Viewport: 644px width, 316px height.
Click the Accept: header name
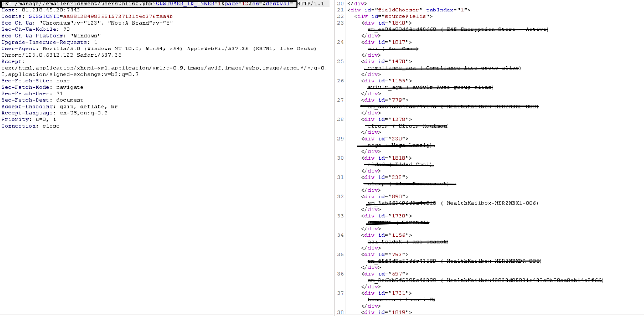click(x=13, y=61)
